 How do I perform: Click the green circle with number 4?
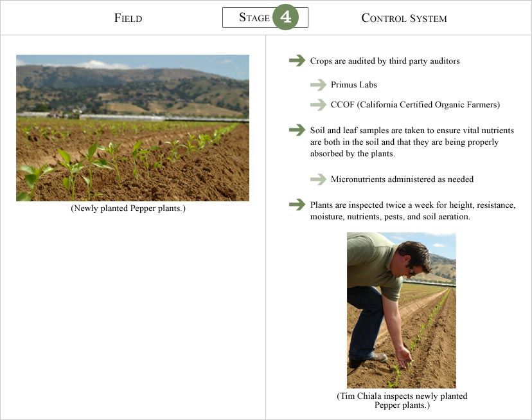[x=286, y=17]
